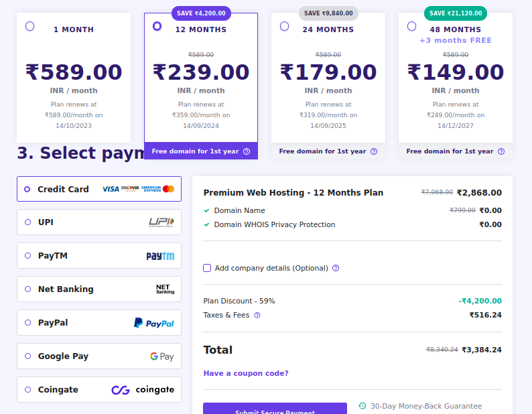Open the Have a coupon code link
The image size is (532, 414).
tap(246, 373)
